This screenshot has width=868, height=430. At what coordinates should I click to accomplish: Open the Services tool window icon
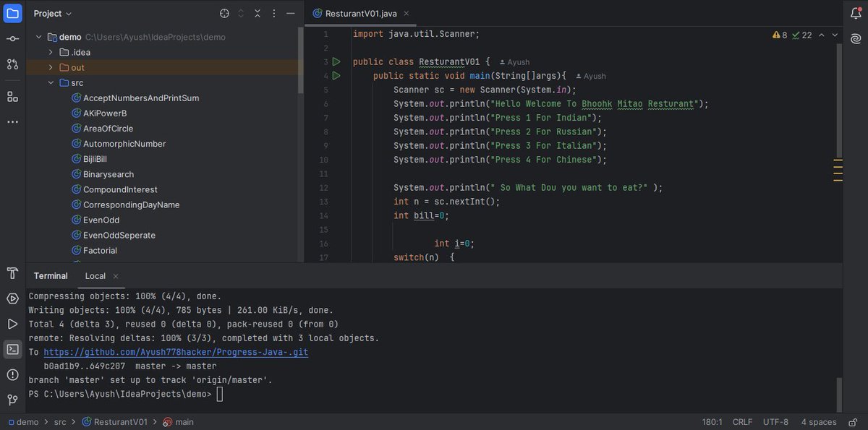[x=12, y=298]
